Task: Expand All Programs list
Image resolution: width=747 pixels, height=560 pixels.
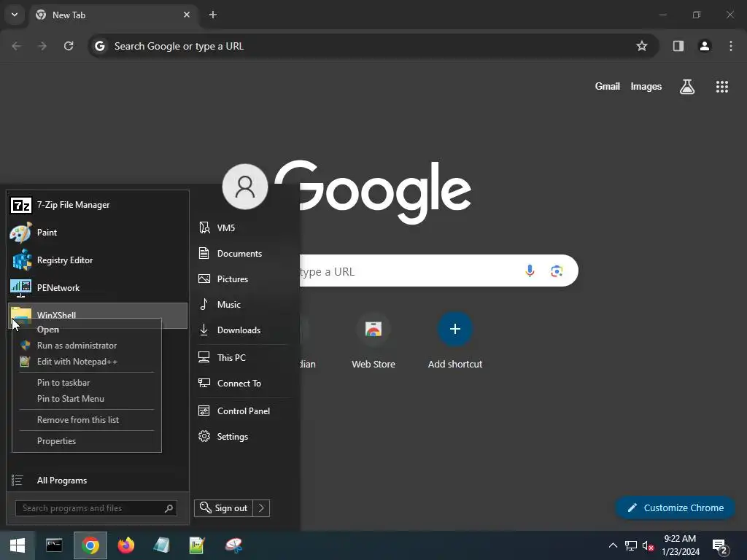Action: click(x=98, y=481)
